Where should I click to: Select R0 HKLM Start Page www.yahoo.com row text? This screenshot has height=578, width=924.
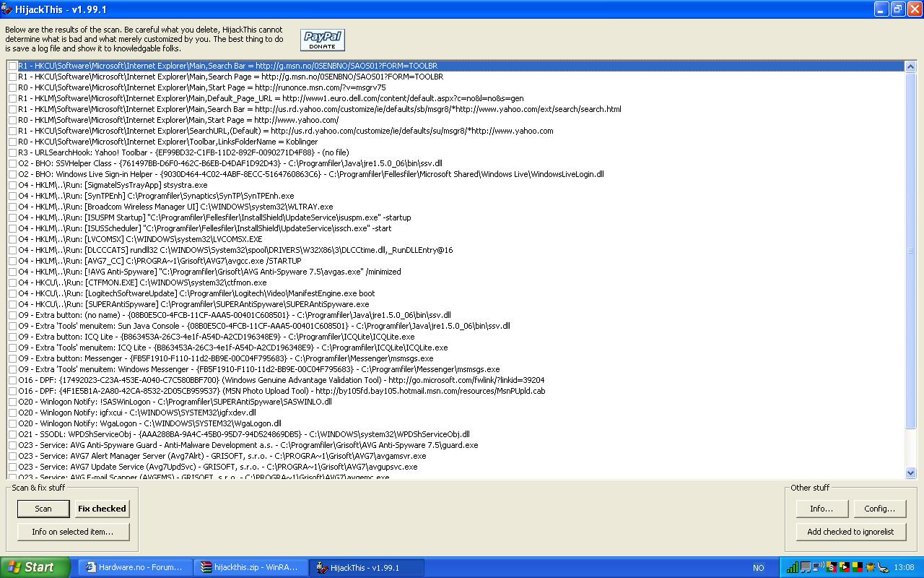coord(178,120)
